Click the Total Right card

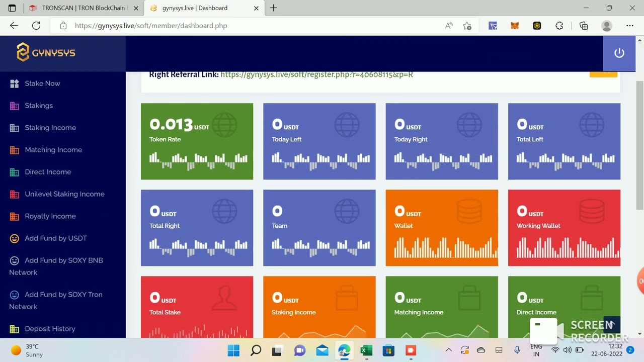(197, 228)
